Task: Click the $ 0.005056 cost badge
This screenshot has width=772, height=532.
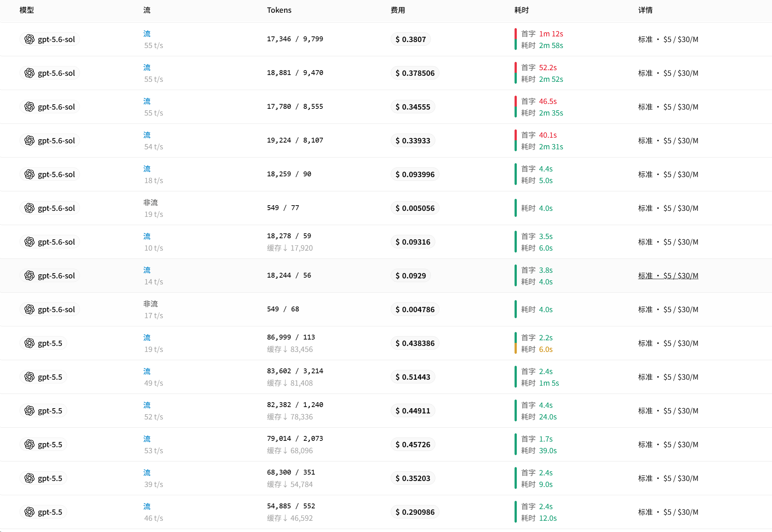Action: point(415,208)
